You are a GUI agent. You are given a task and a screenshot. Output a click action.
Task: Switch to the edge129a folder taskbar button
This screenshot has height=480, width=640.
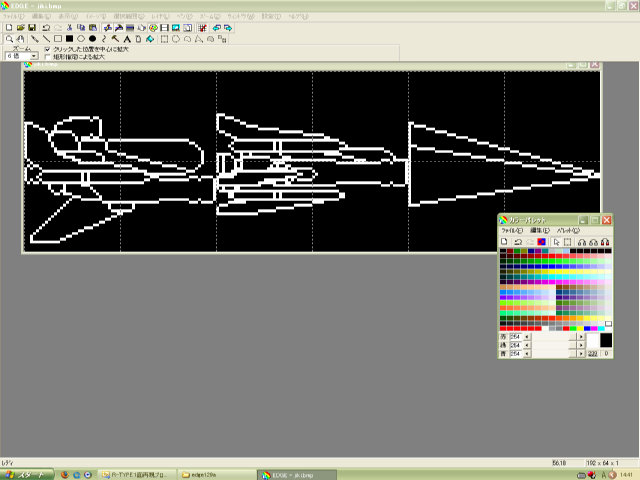click(217, 475)
